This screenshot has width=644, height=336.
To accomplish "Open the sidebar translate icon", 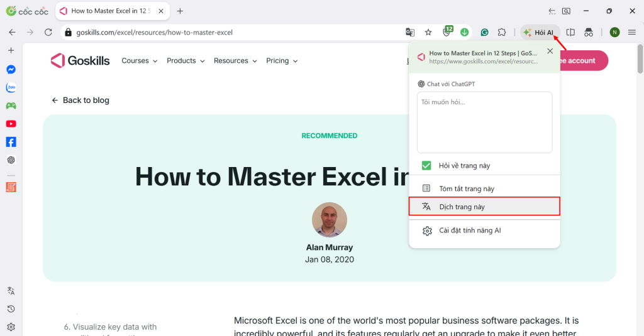I will click(11, 291).
